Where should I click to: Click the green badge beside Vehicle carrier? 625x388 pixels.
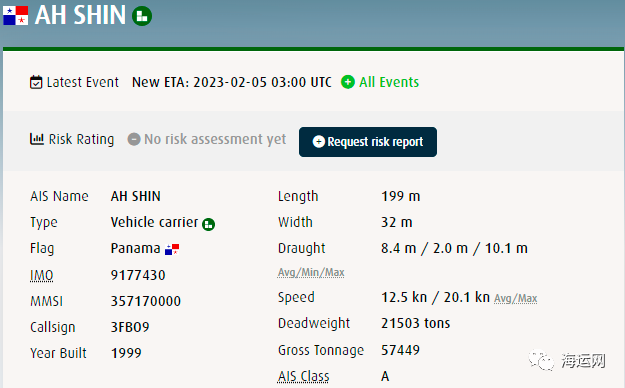[208, 225]
